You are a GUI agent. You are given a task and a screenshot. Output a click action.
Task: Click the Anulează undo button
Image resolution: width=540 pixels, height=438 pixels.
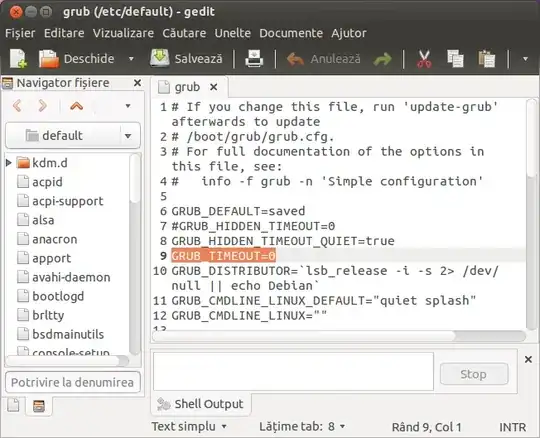tap(323, 59)
